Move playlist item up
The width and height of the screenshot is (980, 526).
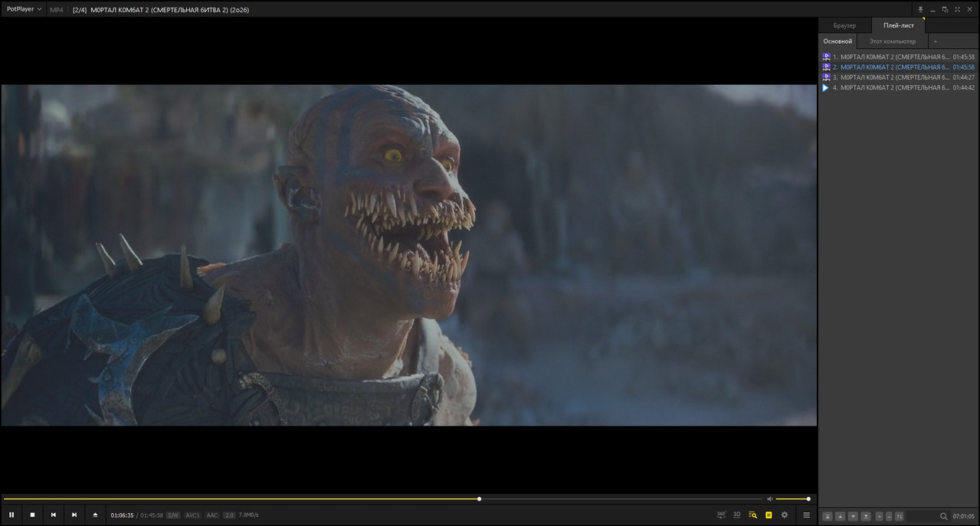click(840, 516)
